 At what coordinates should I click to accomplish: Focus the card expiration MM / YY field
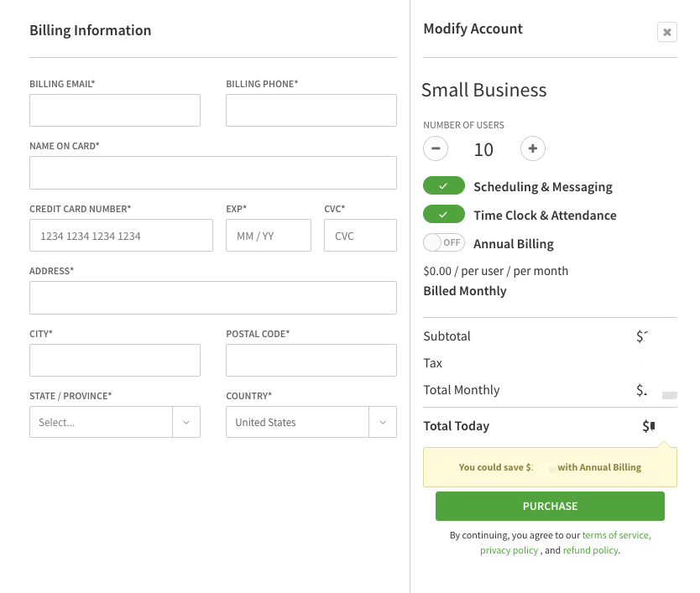click(x=268, y=236)
